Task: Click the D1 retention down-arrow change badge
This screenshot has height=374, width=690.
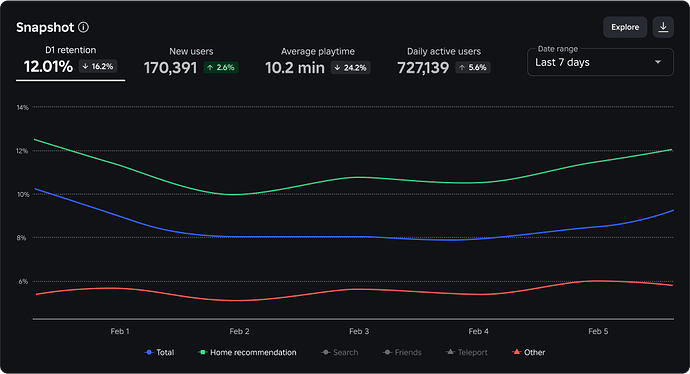Action: (98, 66)
